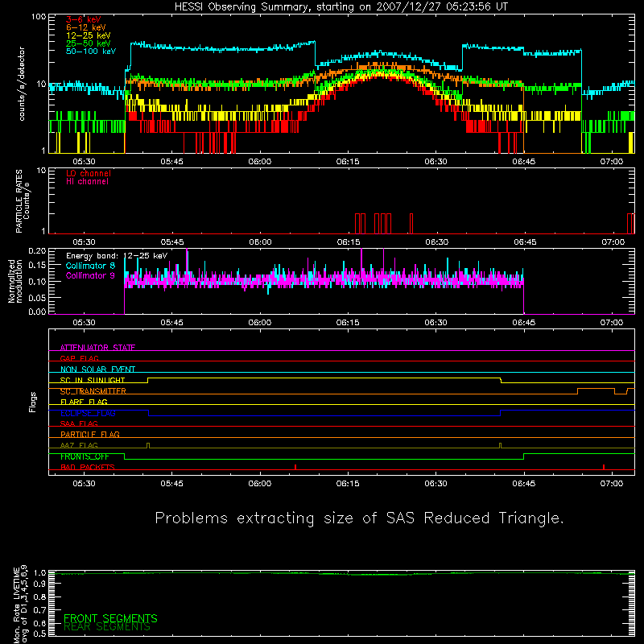Viewport: 644px width, 644px height.
Task: Click the 'Normalized modulation' axis label
Action: click(15, 281)
